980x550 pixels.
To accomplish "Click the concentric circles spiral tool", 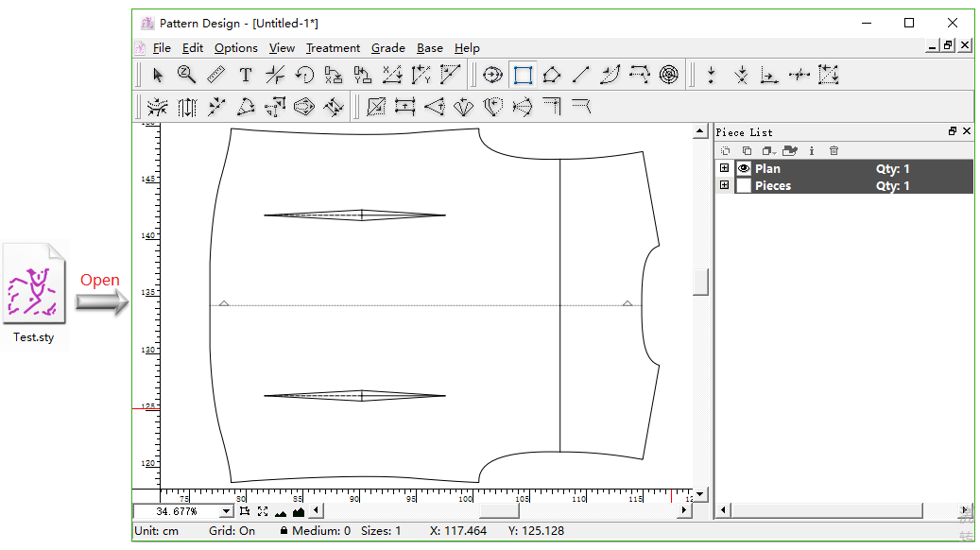I will coord(669,75).
